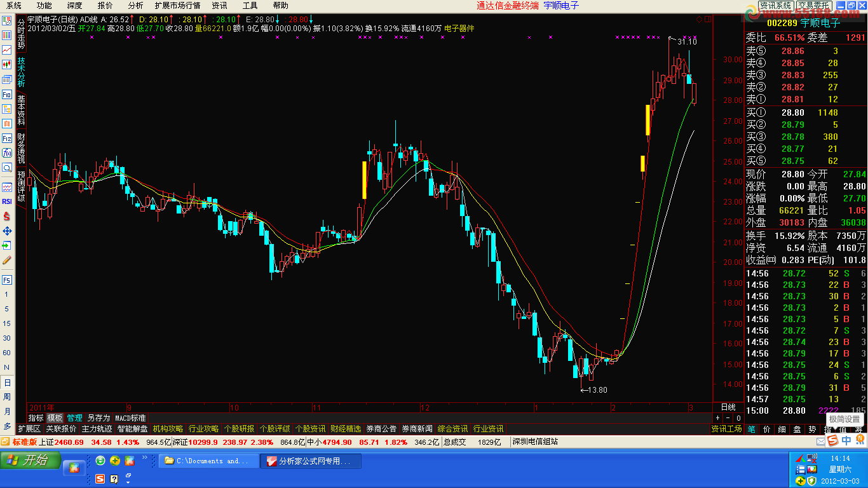This screenshot has height=488, width=868.
Task: Click the 资讯系统 button
Action: pos(776,6)
